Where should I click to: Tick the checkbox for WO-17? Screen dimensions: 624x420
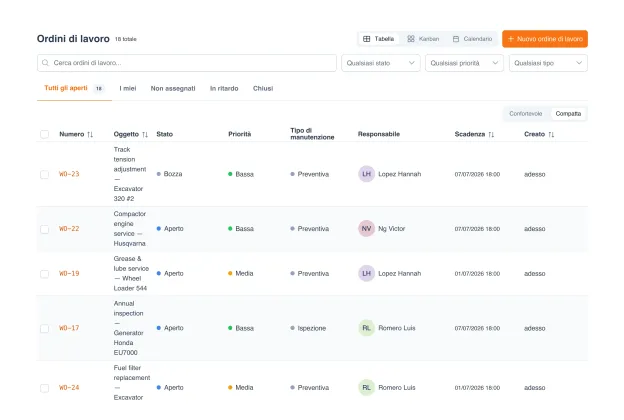pos(45,328)
